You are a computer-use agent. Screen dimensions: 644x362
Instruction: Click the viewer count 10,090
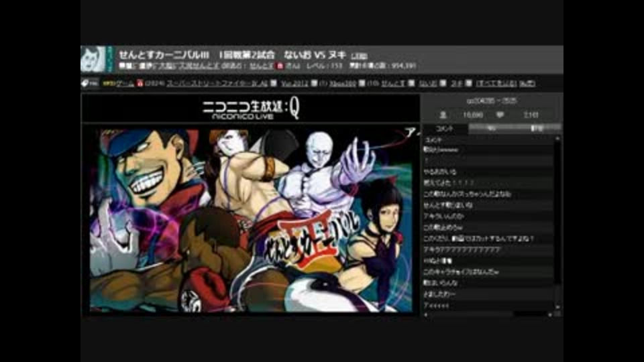(473, 115)
